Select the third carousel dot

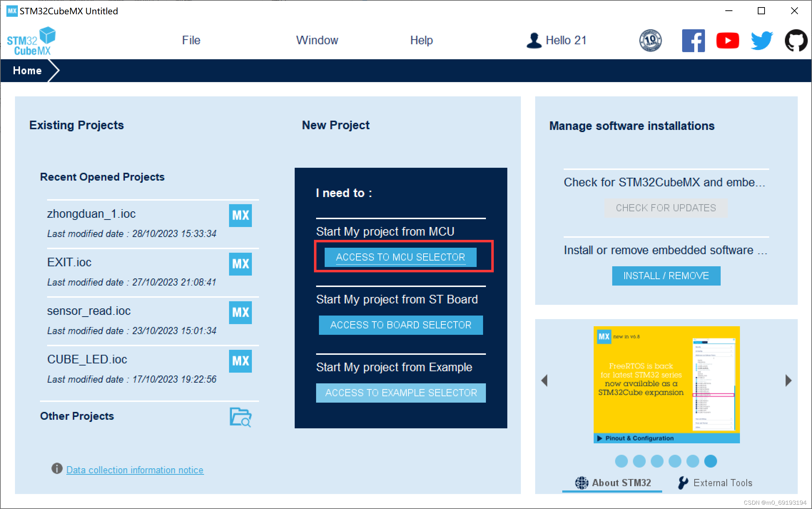tap(657, 461)
